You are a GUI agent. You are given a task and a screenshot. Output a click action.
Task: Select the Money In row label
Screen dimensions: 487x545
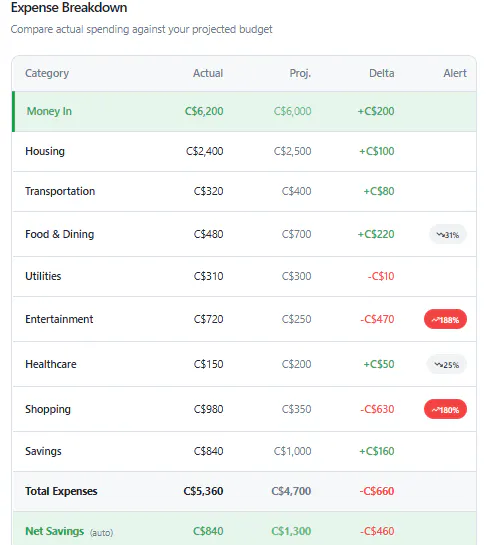(x=49, y=111)
